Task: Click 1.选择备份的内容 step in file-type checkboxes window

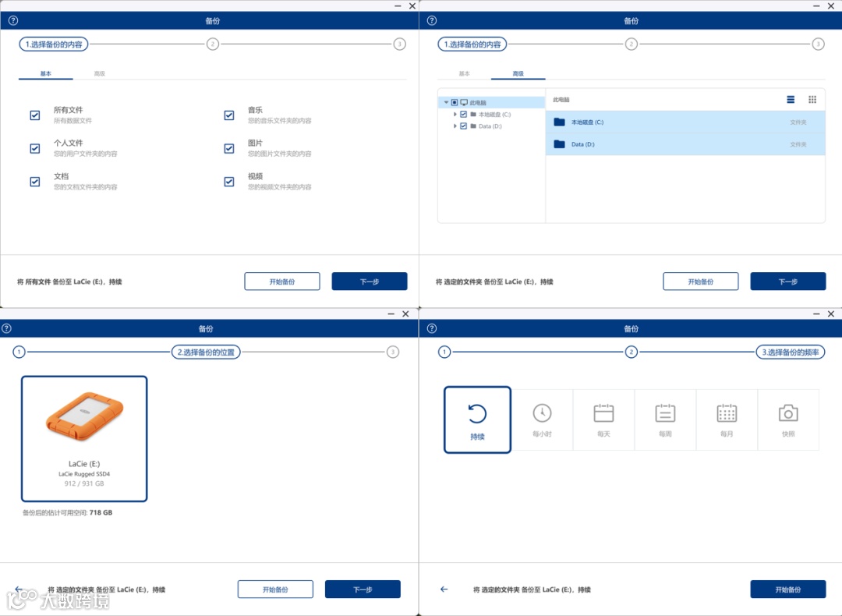Action: tap(54, 44)
